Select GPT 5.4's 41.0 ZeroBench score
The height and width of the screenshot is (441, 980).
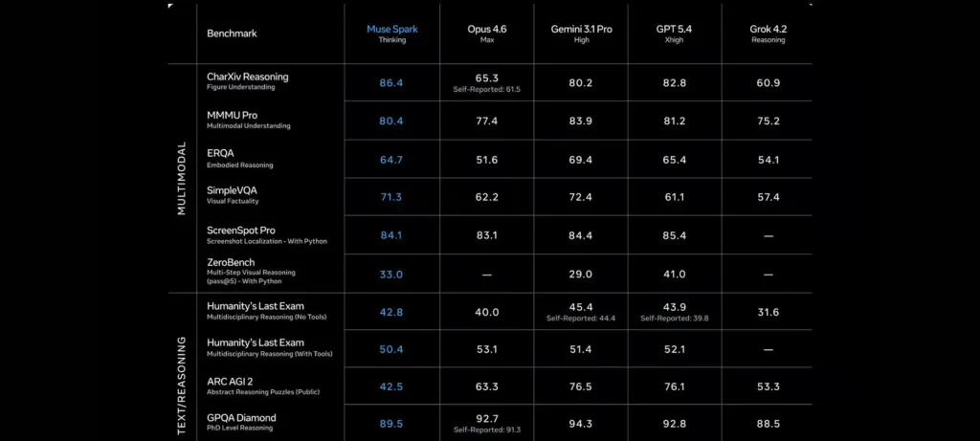point(675,274)
